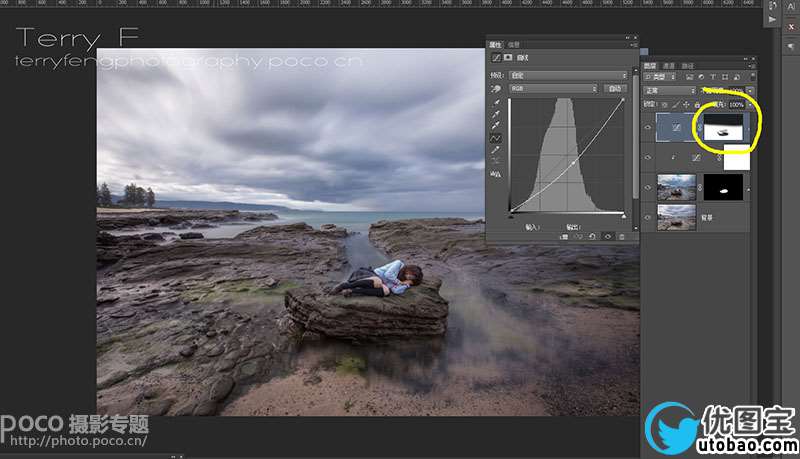Click the lock all padlock icon
Screen dimensions: 800x459
pyautogui.click(x=697, y=105)
